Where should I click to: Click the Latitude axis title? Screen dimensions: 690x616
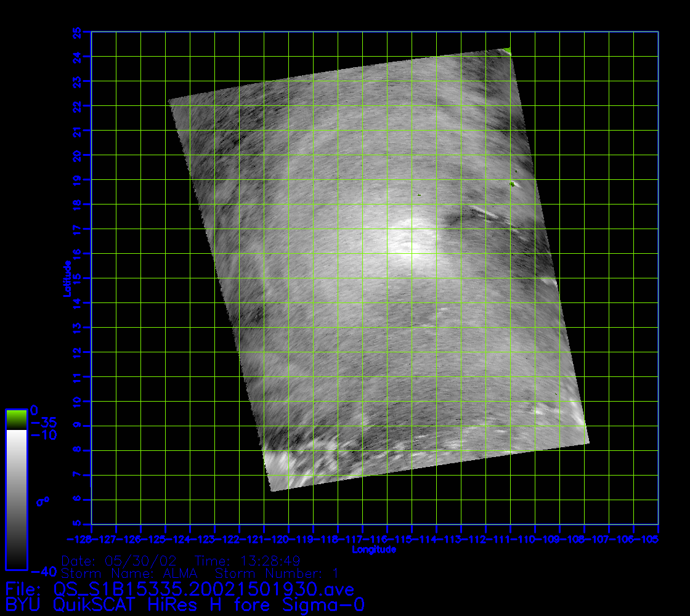[66, 278]
